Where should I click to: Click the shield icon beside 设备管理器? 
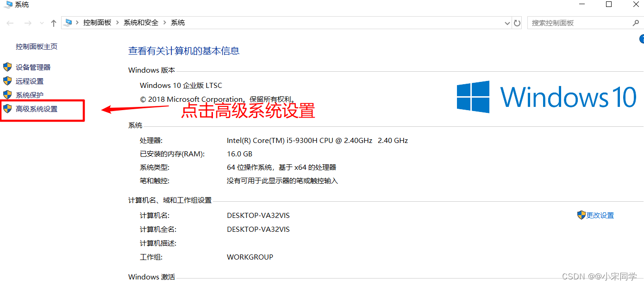coord(7,67)
